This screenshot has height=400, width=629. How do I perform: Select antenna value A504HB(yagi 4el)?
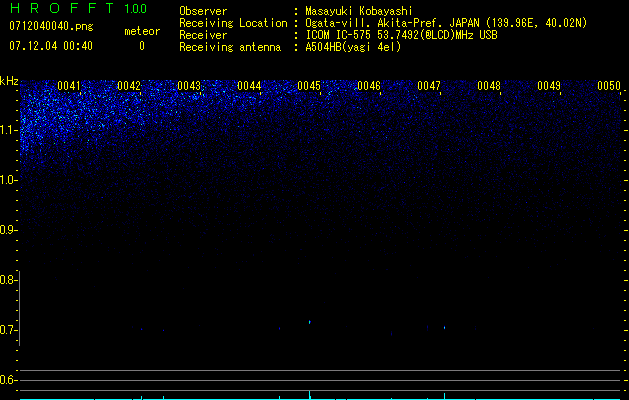pos(353,47)
